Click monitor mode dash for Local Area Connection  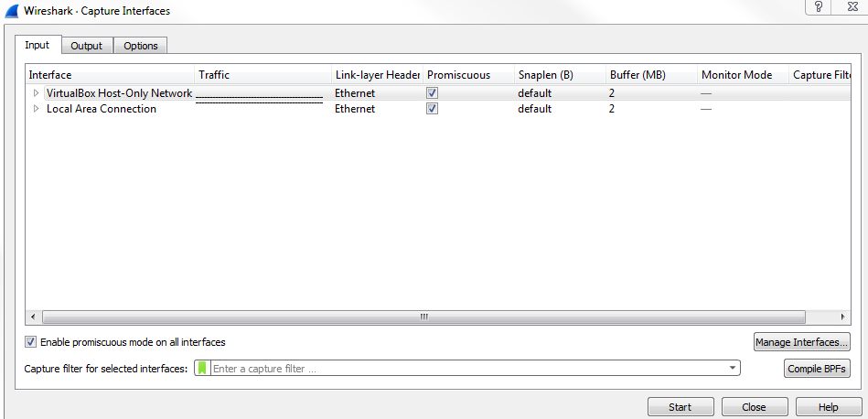pos(706,109)
